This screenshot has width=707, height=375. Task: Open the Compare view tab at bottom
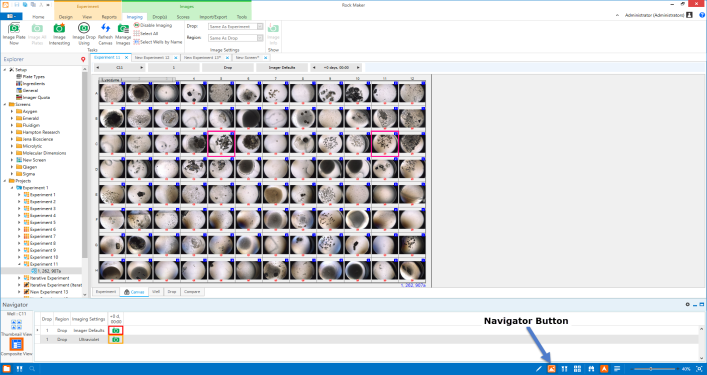pos(192,292)
